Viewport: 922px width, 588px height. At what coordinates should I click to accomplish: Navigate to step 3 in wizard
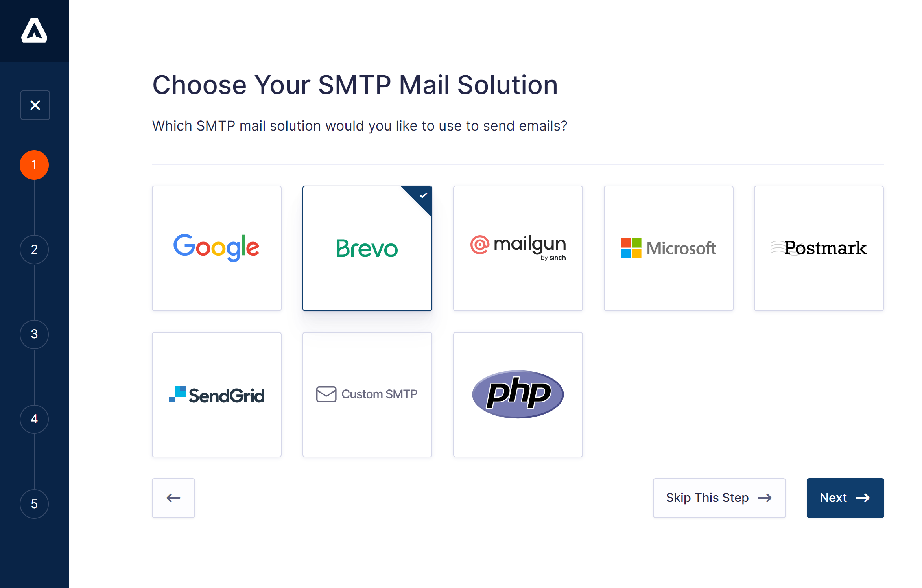tap(34, 334)
